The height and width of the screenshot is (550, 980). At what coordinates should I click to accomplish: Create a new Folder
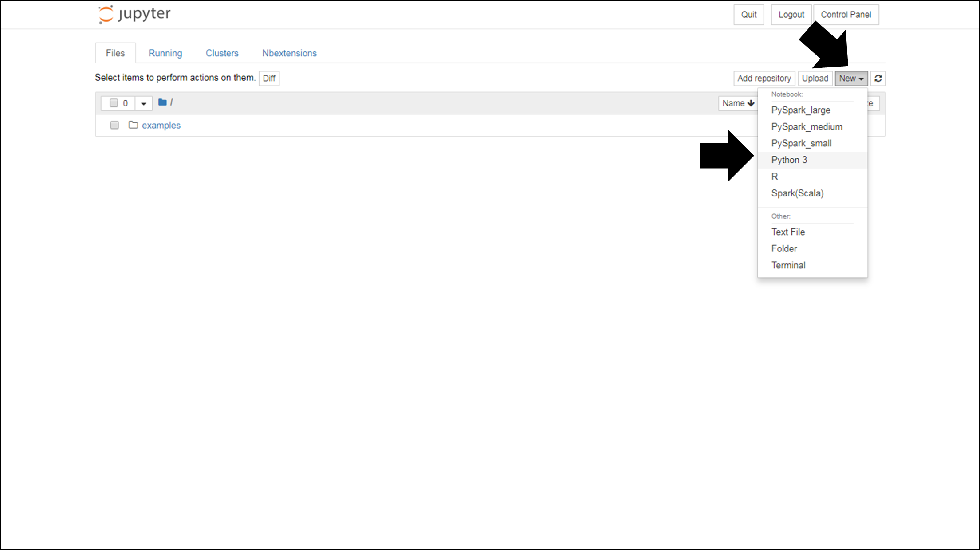click(812, 249)
